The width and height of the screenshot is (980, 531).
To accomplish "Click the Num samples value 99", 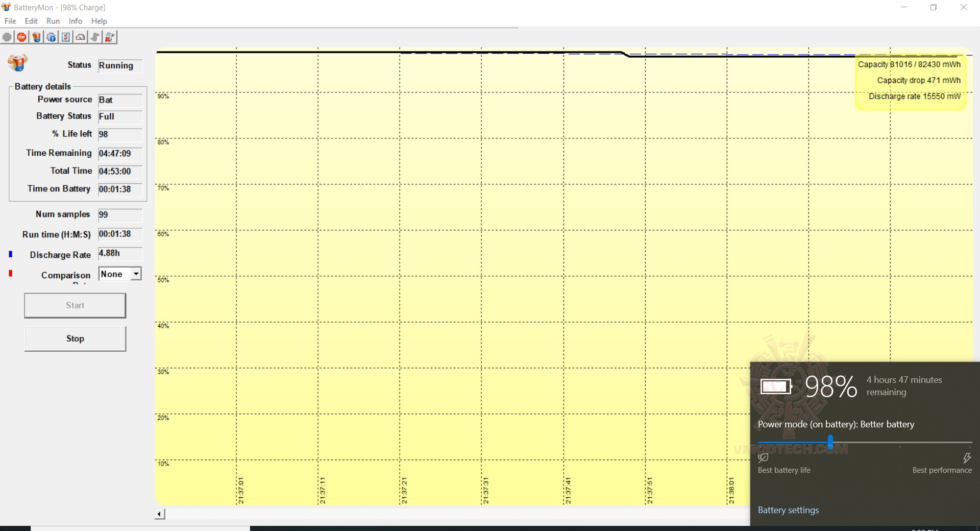I will (120, 215).
